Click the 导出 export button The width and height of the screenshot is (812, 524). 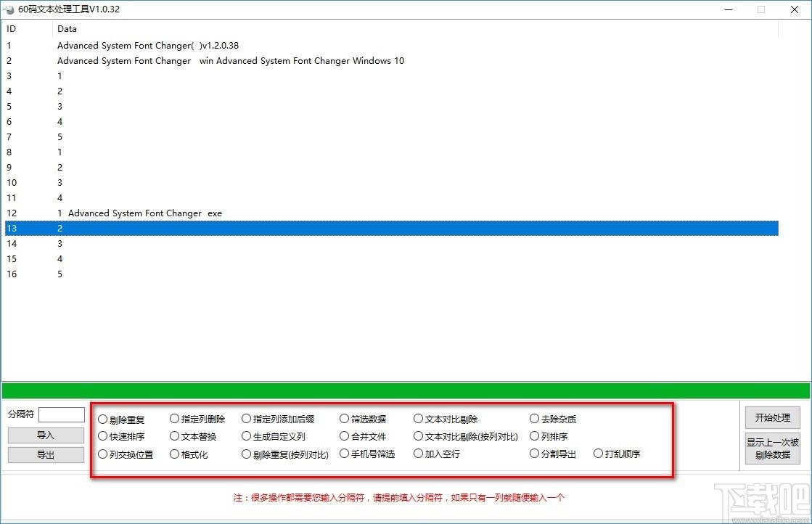[46, 455]
